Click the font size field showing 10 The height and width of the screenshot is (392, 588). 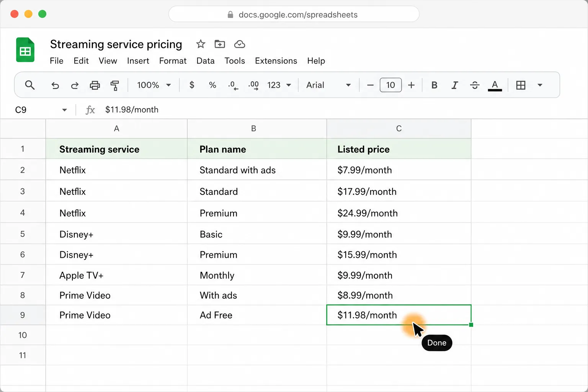pyautogui.click(x=390, y=85)
